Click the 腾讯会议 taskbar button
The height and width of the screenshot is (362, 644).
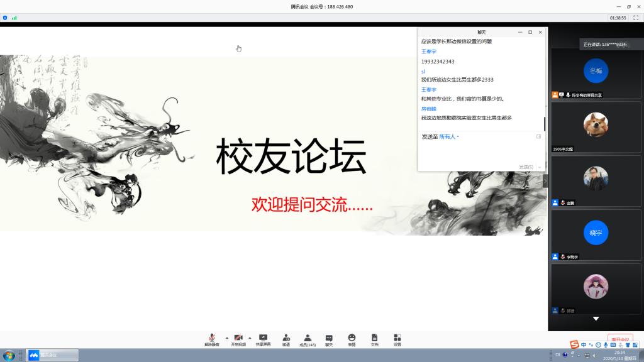(52, 355)
